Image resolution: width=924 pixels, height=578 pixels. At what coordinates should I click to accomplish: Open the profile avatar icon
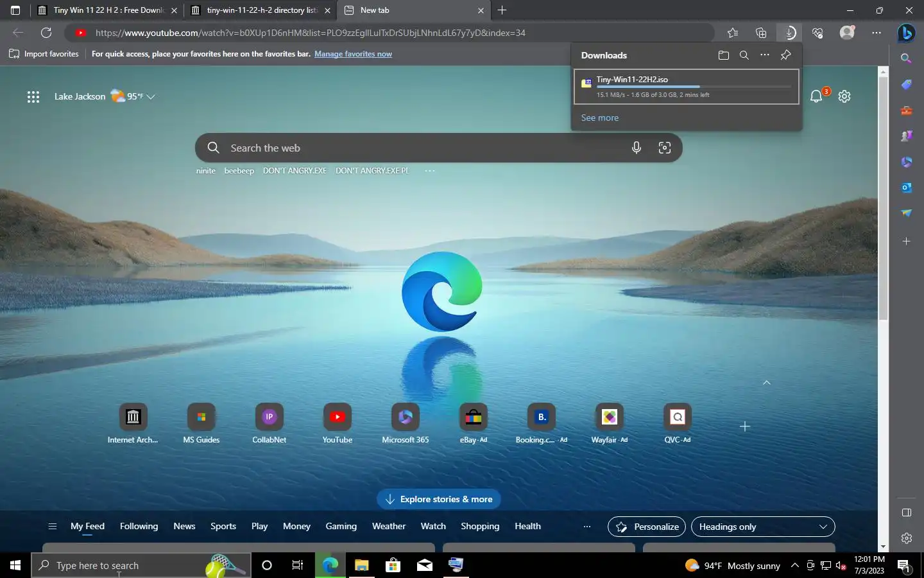[x=847, y=32]
